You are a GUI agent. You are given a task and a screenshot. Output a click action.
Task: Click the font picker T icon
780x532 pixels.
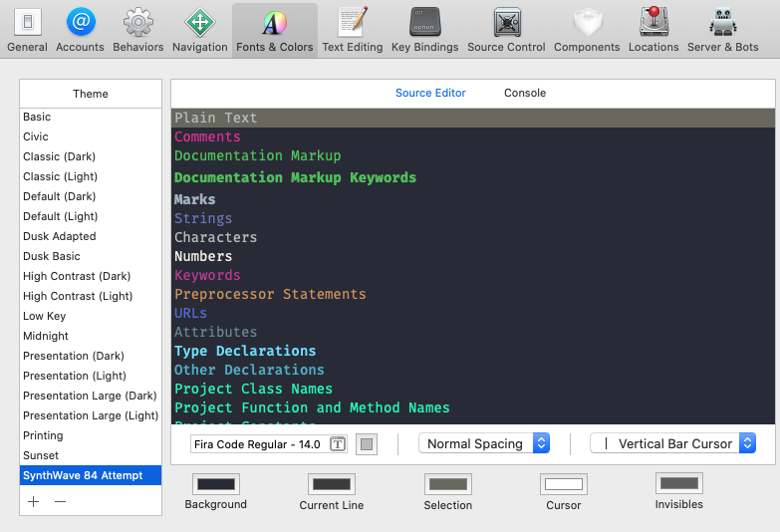click(x=338, y=444)
